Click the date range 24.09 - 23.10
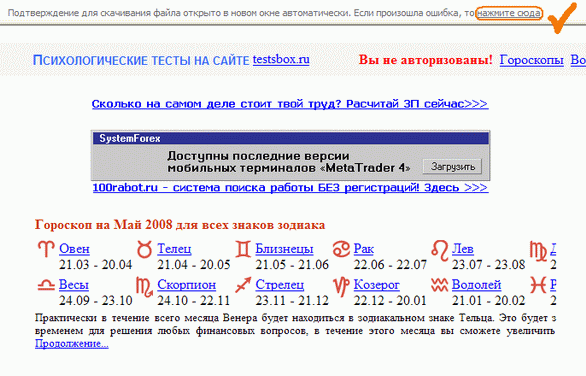 tap(96, 301)
